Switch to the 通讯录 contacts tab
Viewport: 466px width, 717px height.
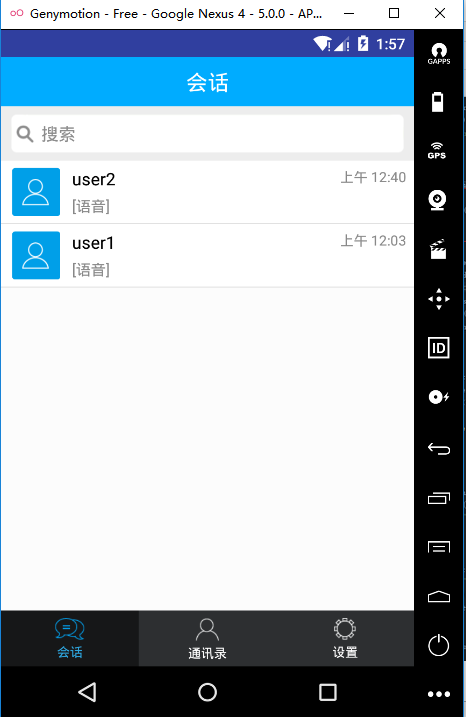click(x=207, y=638)
